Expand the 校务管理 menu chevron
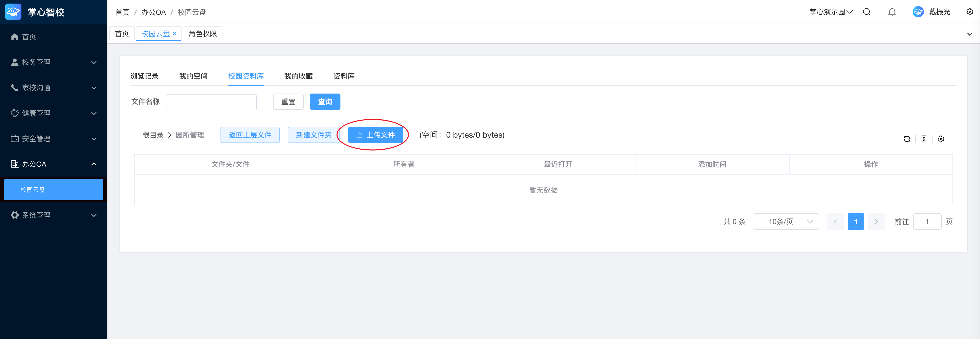Screen dimensions: 980x339 94,62
